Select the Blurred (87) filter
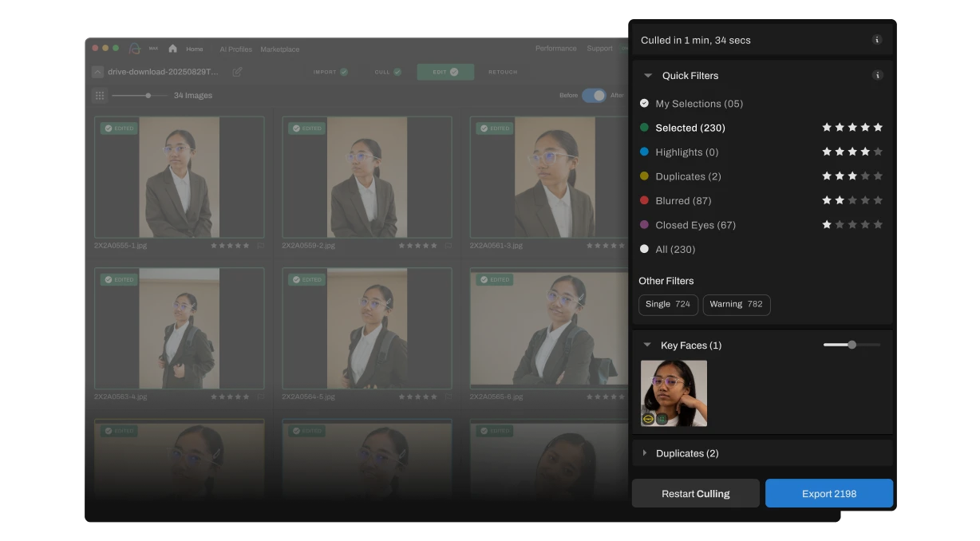 click(682, 201)
